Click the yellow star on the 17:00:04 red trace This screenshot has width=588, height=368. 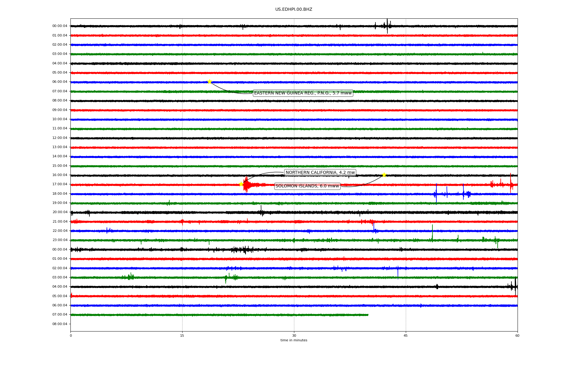241,184
